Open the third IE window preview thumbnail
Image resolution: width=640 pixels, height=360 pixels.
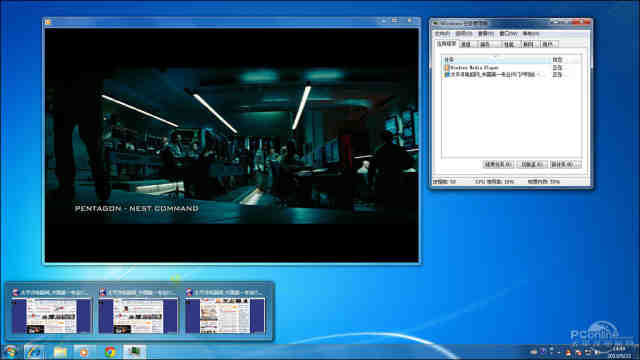click(225, 311)
